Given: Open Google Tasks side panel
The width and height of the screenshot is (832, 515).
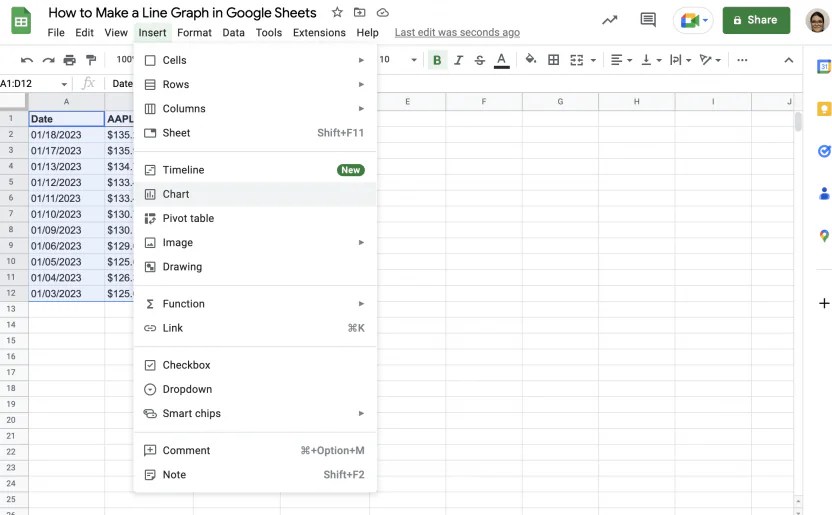Looking at the screenshot, I should click(x=824, y=151).
